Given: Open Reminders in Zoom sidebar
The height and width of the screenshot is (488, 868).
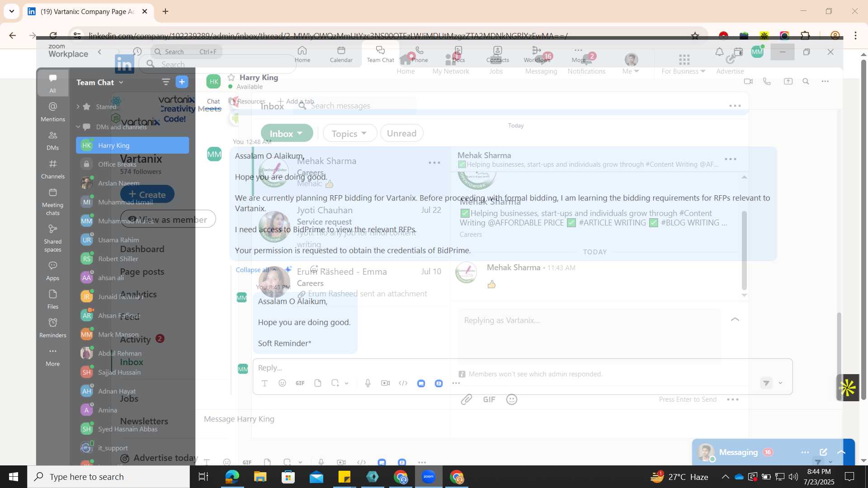Looking at the screenshot, I should click(53, 328).
